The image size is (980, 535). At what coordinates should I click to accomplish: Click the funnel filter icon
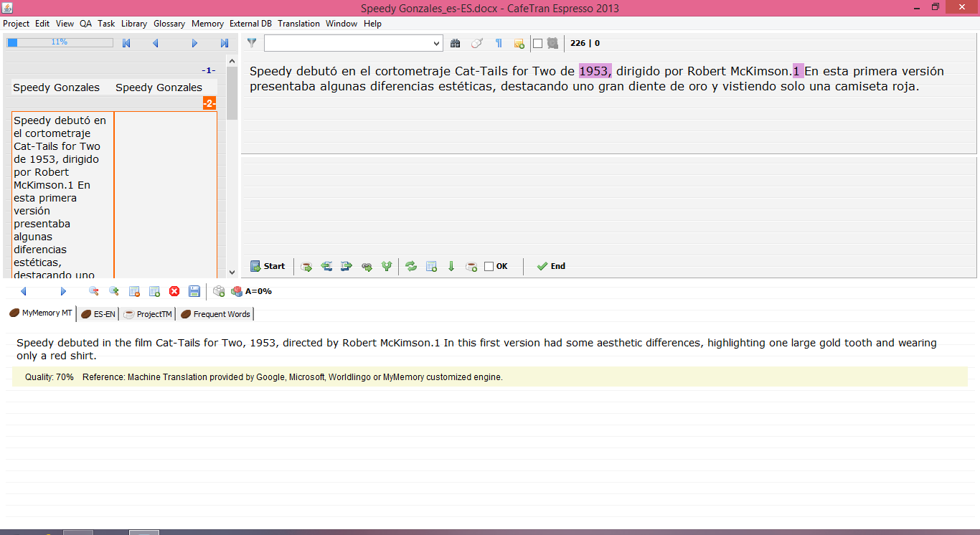click(252, 44)
